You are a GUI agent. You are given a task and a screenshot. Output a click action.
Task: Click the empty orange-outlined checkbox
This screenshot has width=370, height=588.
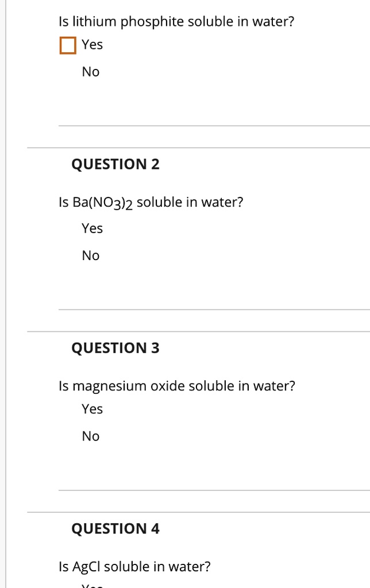click(x=67, y=44)
